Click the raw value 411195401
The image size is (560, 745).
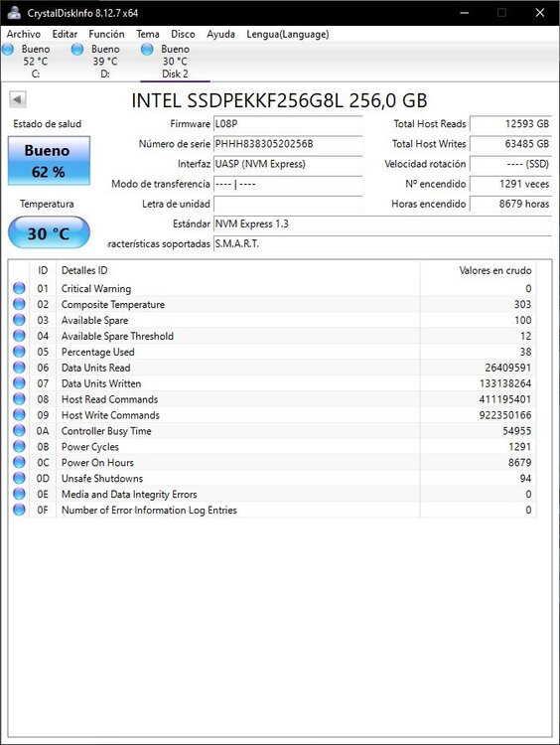point(505,399)
